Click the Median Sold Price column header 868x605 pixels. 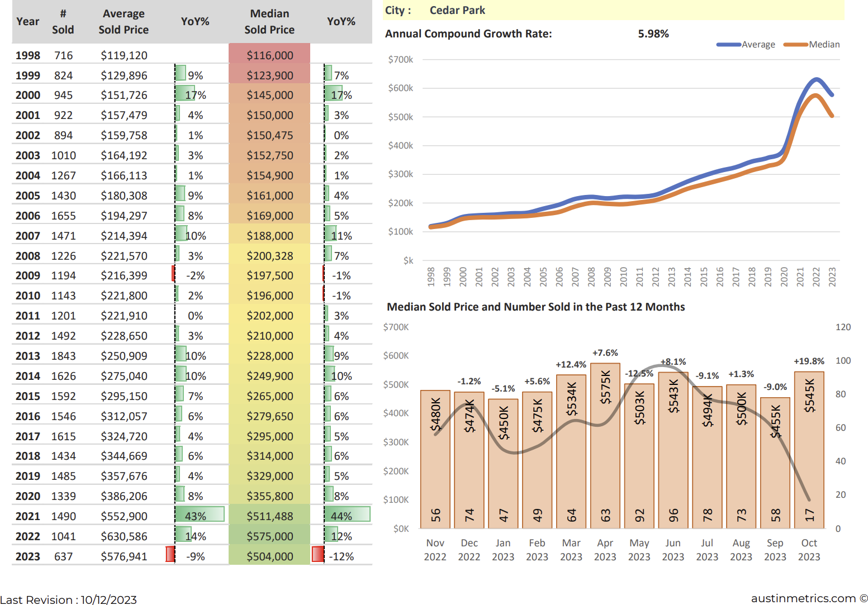269,22
